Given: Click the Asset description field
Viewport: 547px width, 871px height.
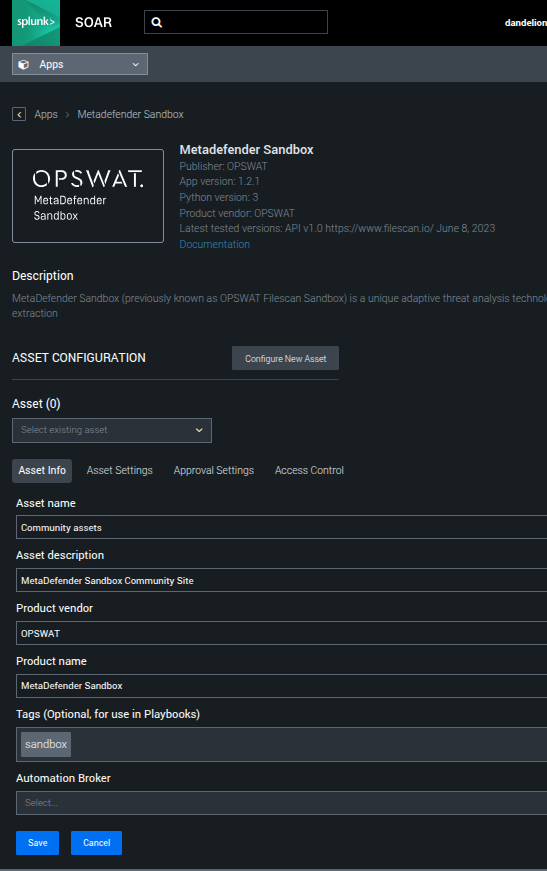Looking at the screenshot, I should point(282,580).
